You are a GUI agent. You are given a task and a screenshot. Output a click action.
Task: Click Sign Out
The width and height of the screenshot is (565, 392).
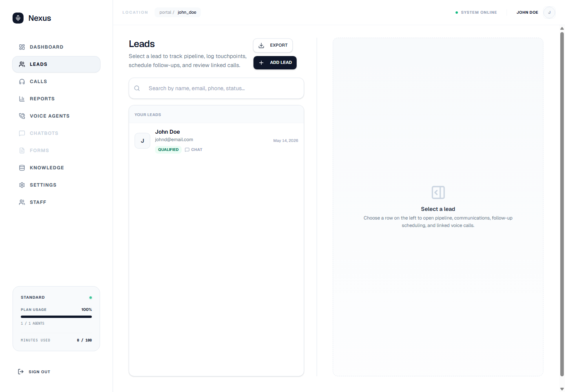[x=34, y=372]
